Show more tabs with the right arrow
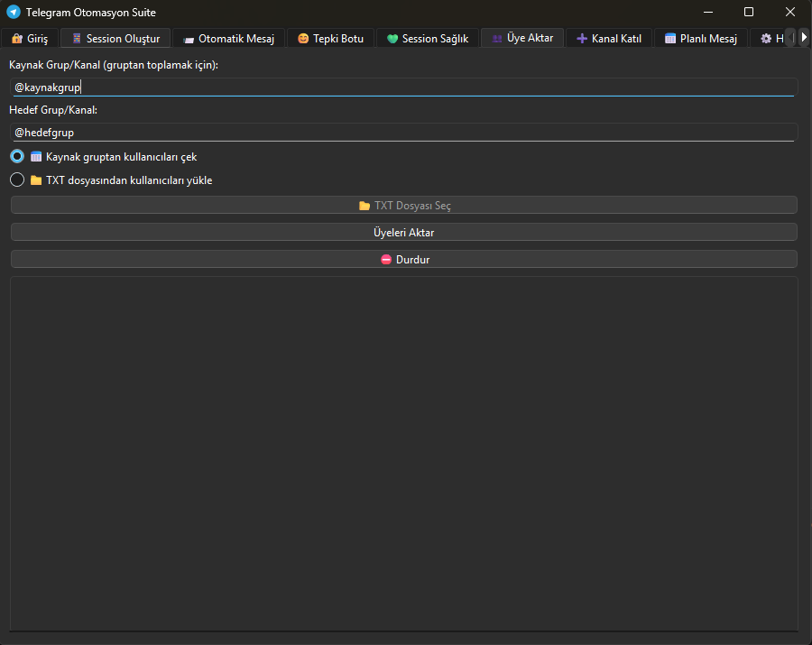Screen dimensions: 812x645 tap(804, 37)
